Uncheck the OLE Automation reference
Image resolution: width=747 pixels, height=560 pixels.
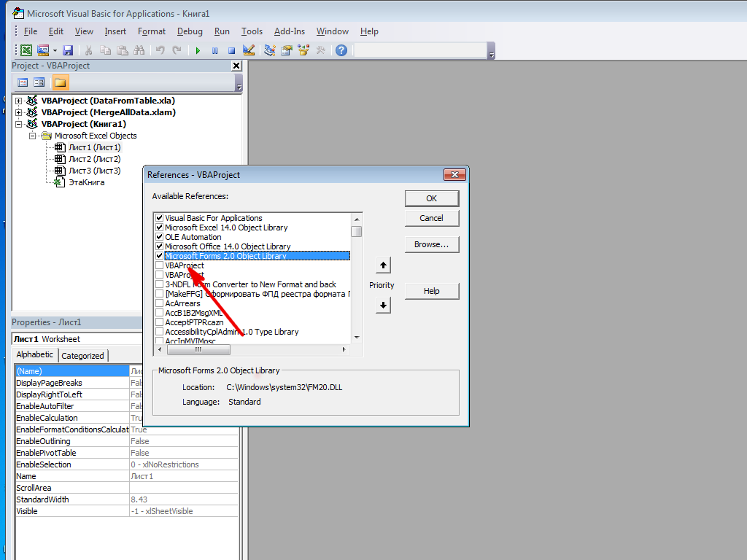tap(160, 237)
